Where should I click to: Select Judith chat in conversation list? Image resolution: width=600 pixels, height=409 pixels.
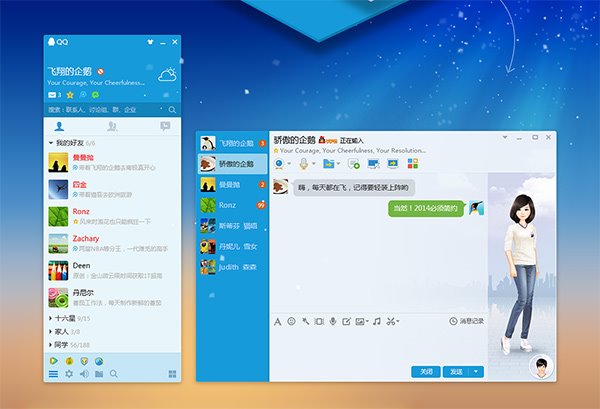232,267
